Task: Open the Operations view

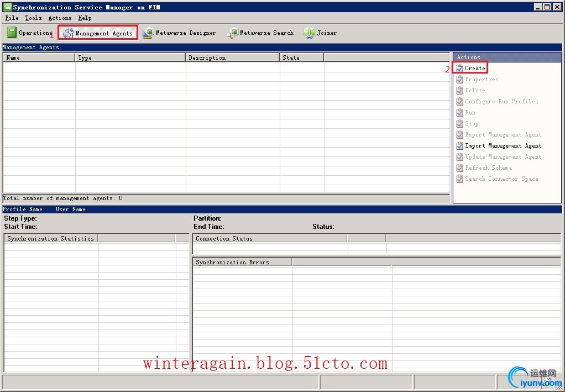Action: (x=29, y=33)
